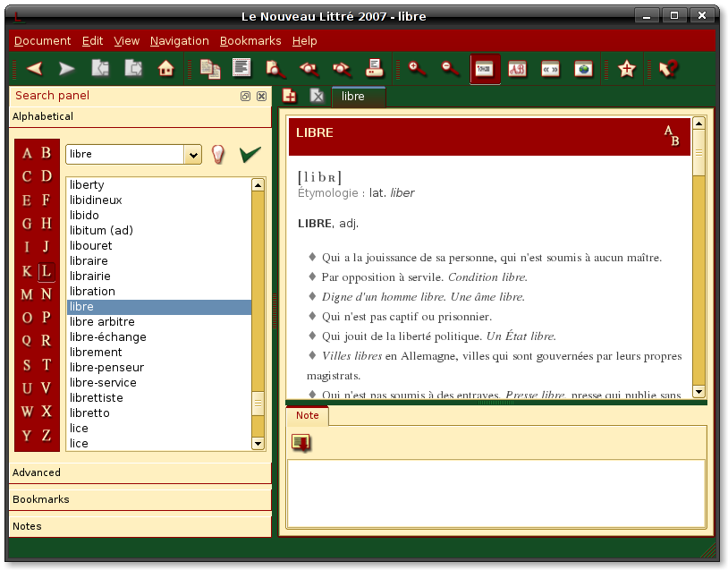Click the greyed page with right arrow icon
Viewport: 728px width, 570px height.
(x=133, y=69)
